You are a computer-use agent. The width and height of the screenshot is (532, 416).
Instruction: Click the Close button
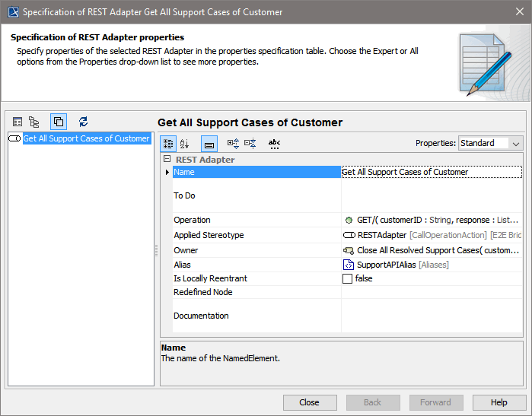309,402
